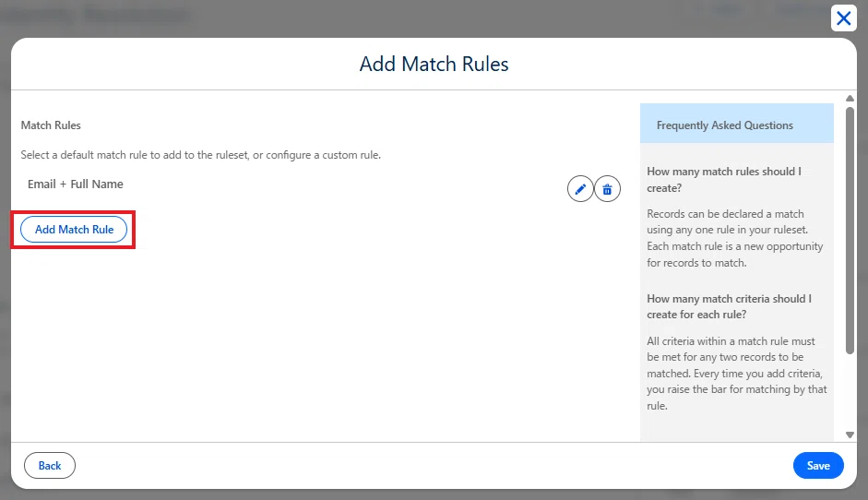Click the vertical scrollbar thumb

[x=850, y=231]
